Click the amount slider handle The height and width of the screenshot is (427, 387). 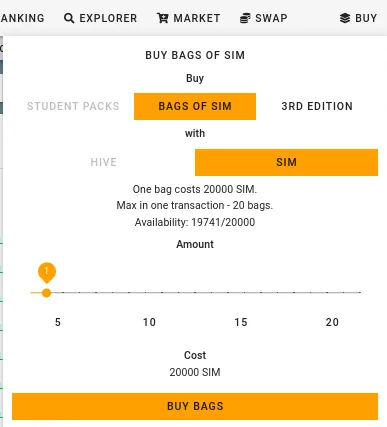(x=47, y=293)
